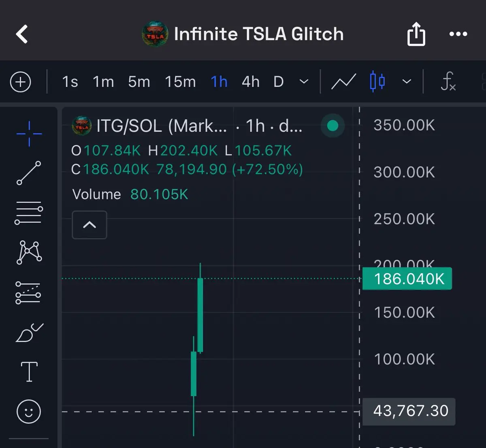The height and width of the screenshot is (448, 486).
Task: Open the forecasting and measurement tools
Action: 28,293
